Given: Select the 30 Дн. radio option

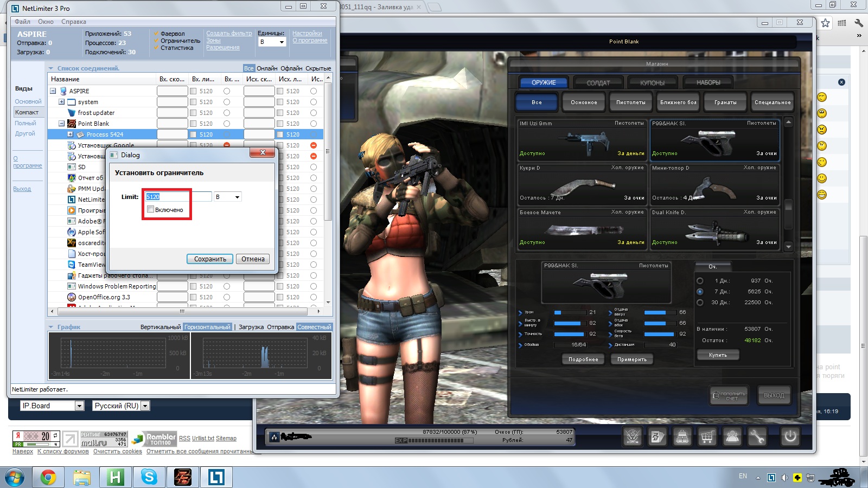Looking at the screenshot, I should (700, 303).
